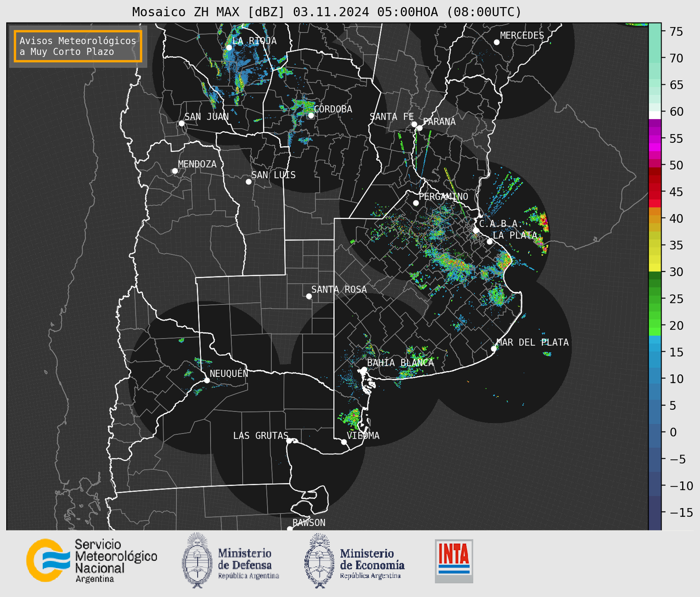Click the 25 dBZ green band on colorbar
Viewport: 700px width, 597px height.
(x=654, y=299)
